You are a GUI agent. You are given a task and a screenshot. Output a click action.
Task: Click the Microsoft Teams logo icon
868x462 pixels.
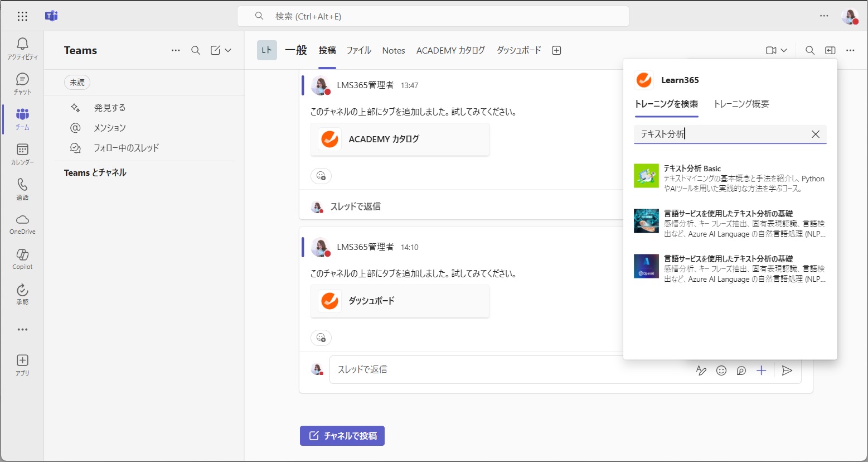[51, 16]
